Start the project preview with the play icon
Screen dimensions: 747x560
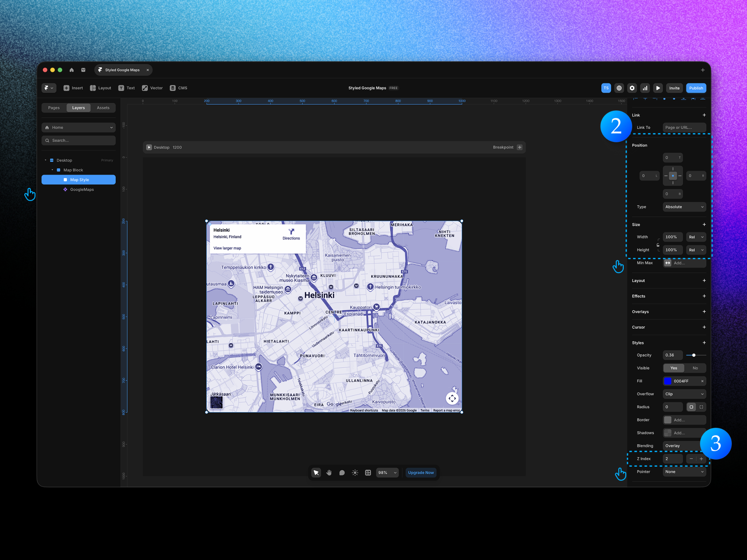658,88
